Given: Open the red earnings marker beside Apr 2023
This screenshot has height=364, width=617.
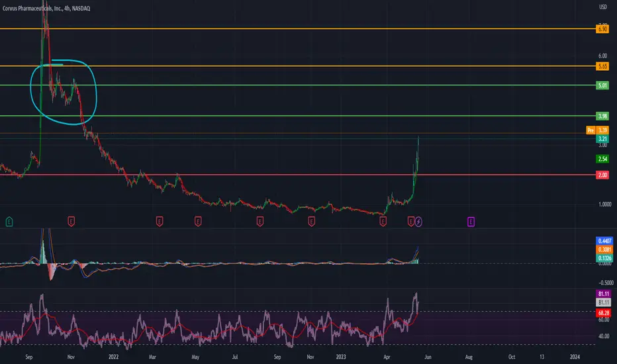Looking at the screenshot, I should click(x=383, y=222).
